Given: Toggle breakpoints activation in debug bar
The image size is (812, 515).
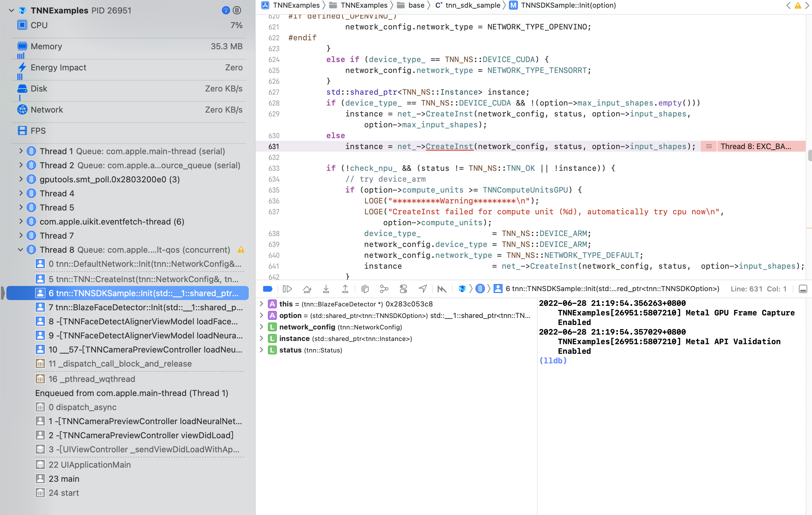Looking at the screenshot, I should point(267,289).
